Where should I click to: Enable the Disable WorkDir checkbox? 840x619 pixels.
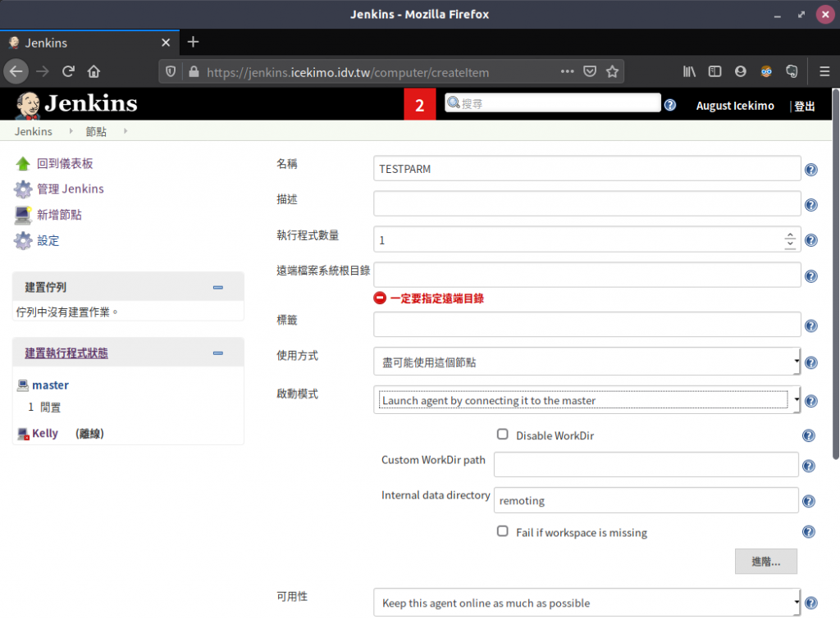[503, 435]
